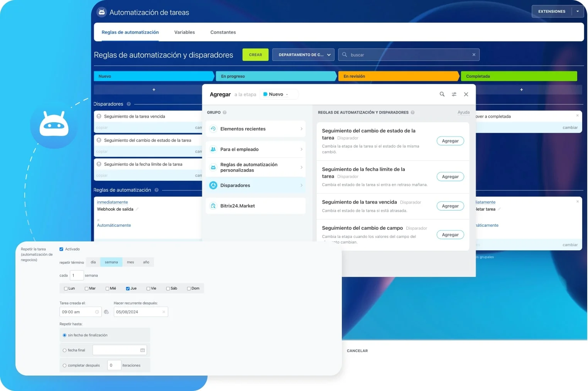Click the green CREAR button
This screenshot has height=391, width=588.
pyautogui.click(x=255, y=54)
